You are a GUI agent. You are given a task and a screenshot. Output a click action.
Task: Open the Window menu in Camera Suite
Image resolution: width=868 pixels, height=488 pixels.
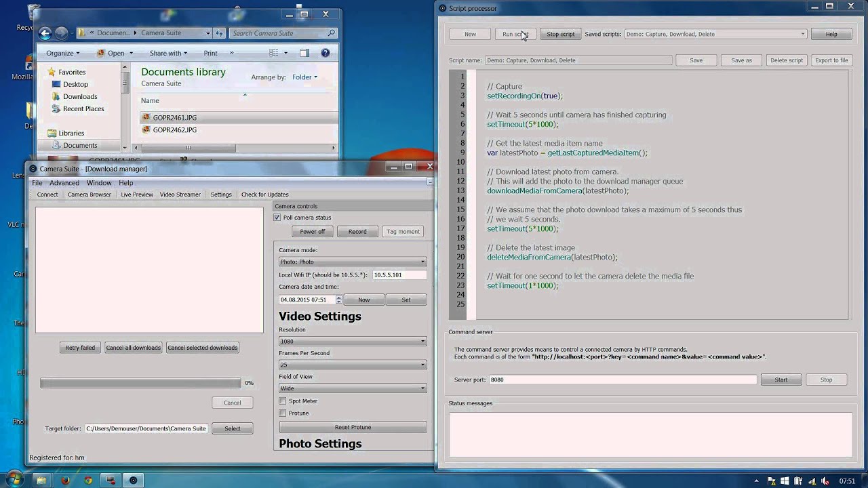(x=99, y=183)
